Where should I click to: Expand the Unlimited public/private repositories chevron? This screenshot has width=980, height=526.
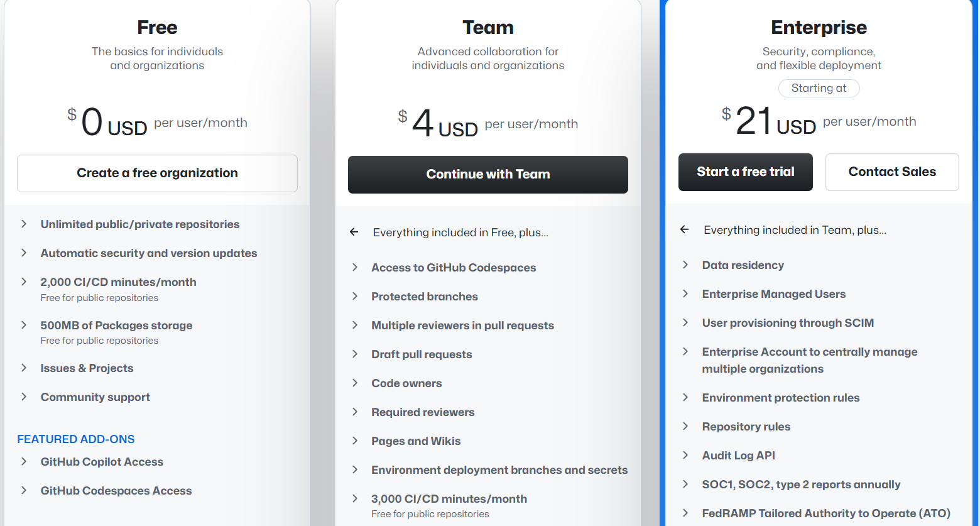[x=24, y=224]
